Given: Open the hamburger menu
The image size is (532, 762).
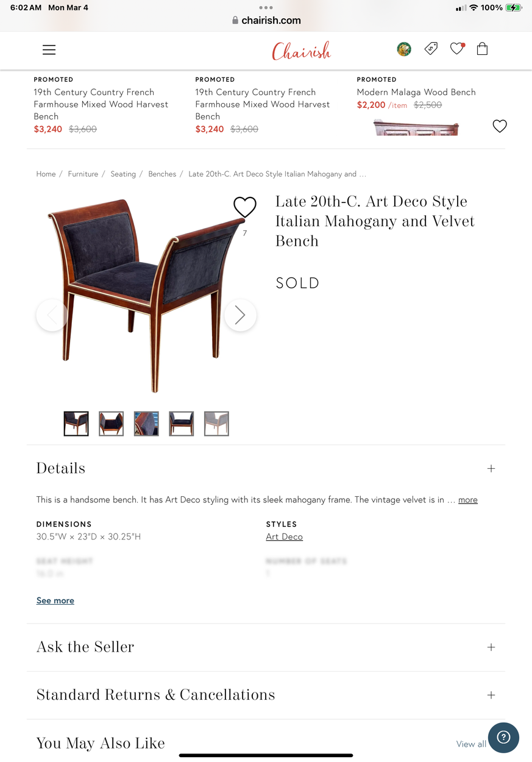Looking at the screenshot, I should click(x=49, y=50).
